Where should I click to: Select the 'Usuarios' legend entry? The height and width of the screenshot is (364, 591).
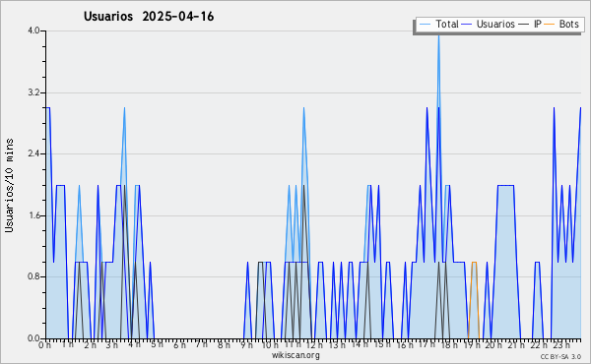[489, 24]
